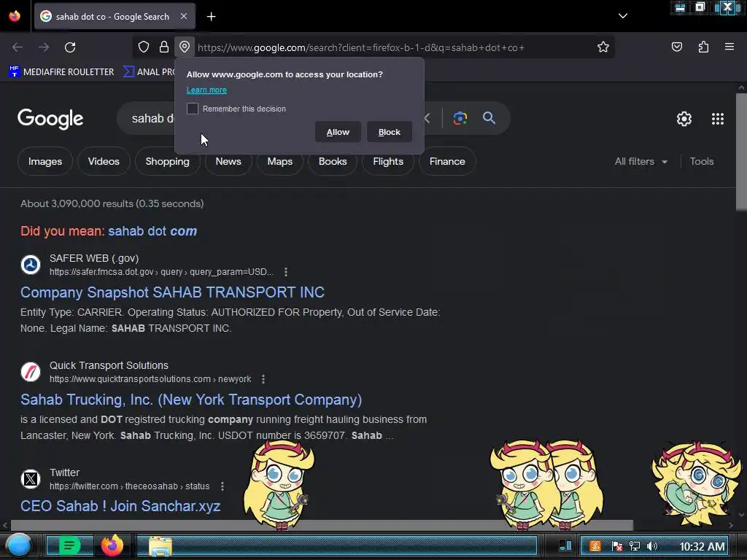Screen dimensions: 747x560
Task: Close the sahab dot co Google Search tab
Action: click(184, 16)
